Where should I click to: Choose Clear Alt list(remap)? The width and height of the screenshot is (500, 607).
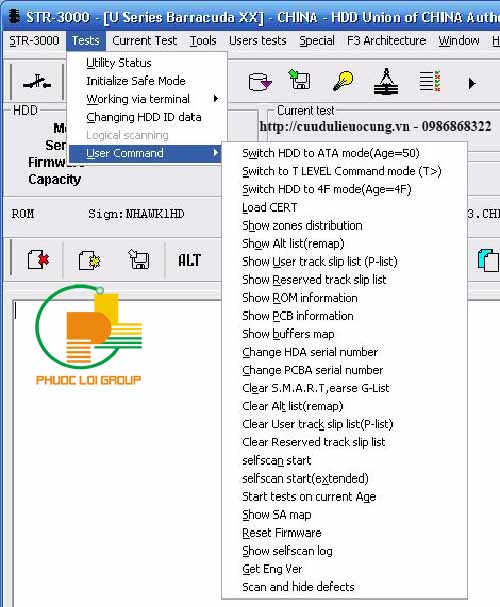344,406
